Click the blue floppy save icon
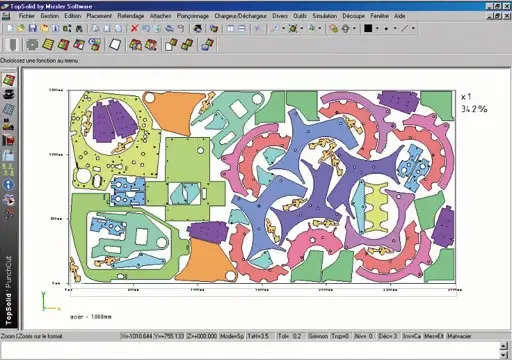This screenshot has width=512, height=360. click(32, 29)
